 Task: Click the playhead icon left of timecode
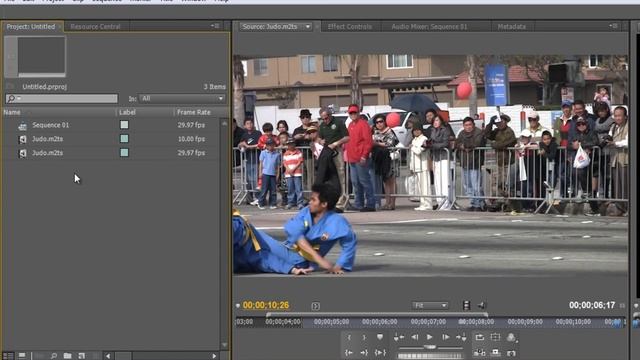click(x=238, y=306)
